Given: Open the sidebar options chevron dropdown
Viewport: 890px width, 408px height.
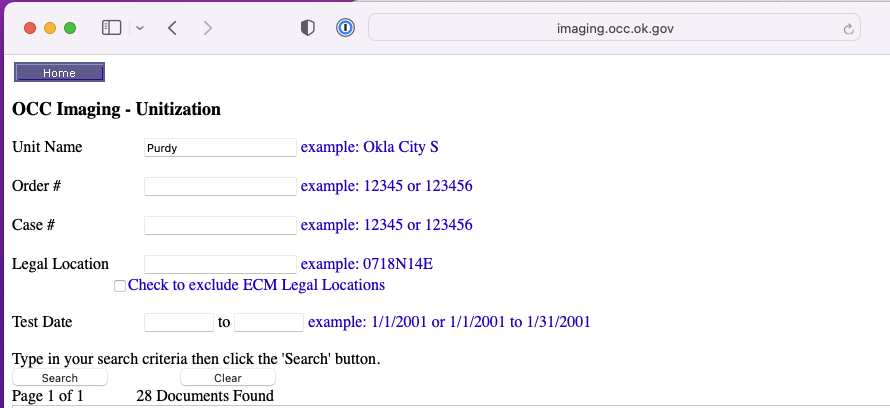Looking at the screenshot, I should click(140, 28).
